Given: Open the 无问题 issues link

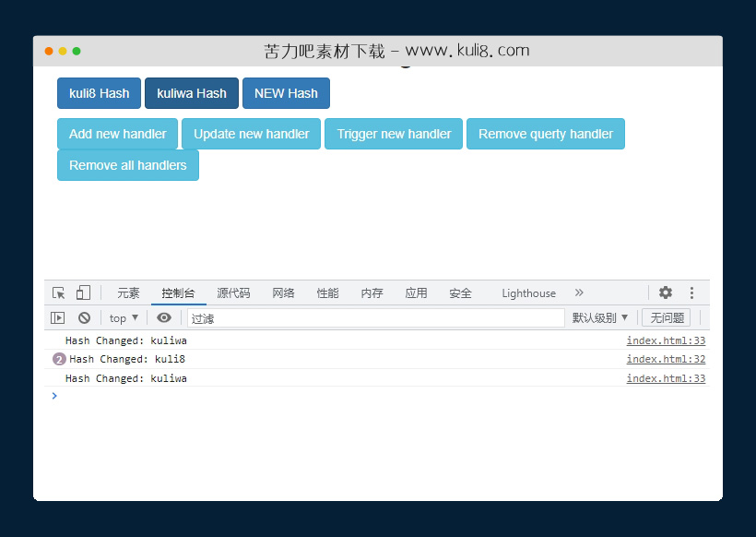Looking at the screenshot, I should pyautogui.click(x=666, y=317).
